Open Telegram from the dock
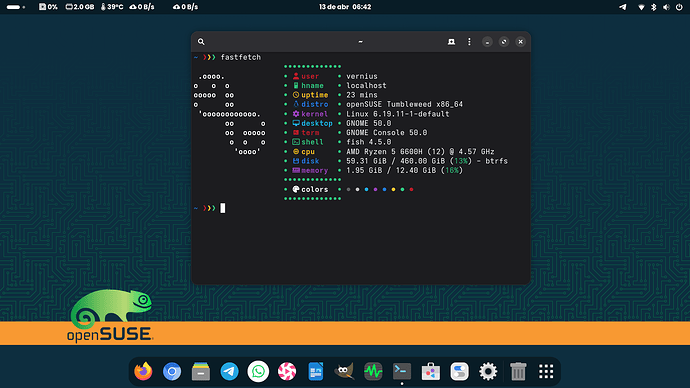The image size is (690, 388). click(x=229, y=371)
